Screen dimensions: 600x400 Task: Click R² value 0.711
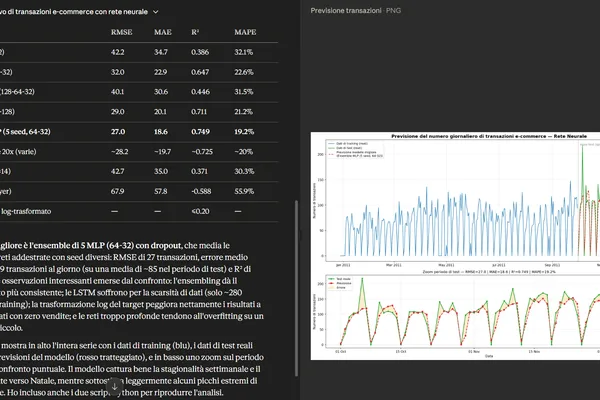[x=199, y=112]
